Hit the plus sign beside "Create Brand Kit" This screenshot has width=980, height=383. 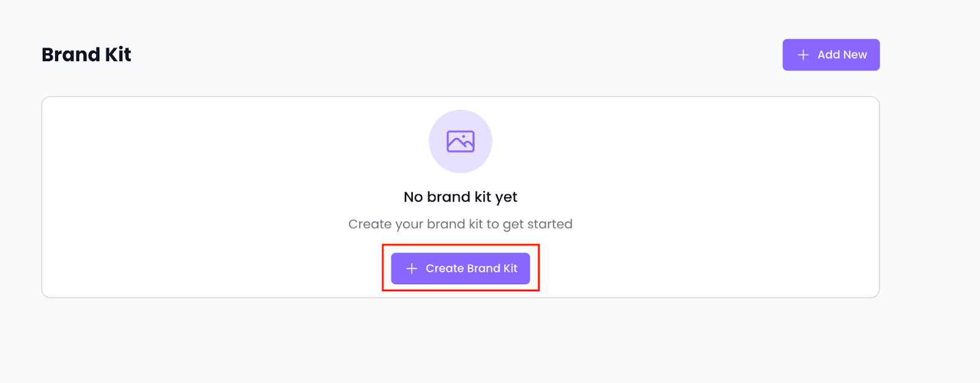[x=412, y=268]
